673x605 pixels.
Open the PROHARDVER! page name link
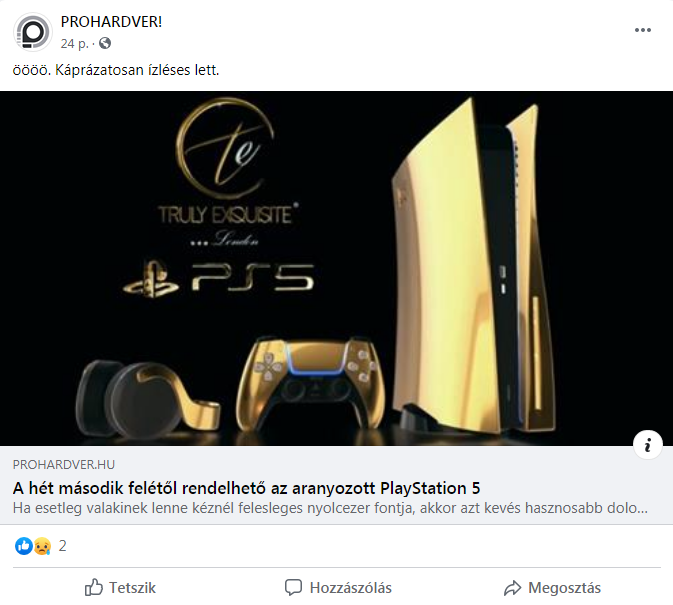pyautogui.click(x=111, y=21)
